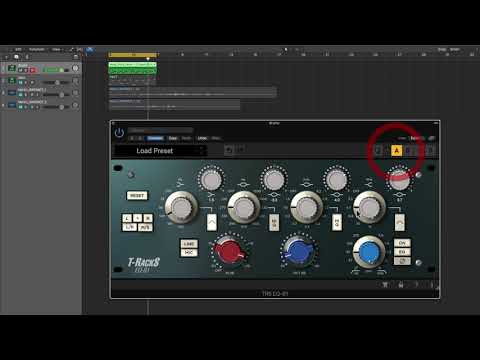Switch to M/S processing mode

145,227
